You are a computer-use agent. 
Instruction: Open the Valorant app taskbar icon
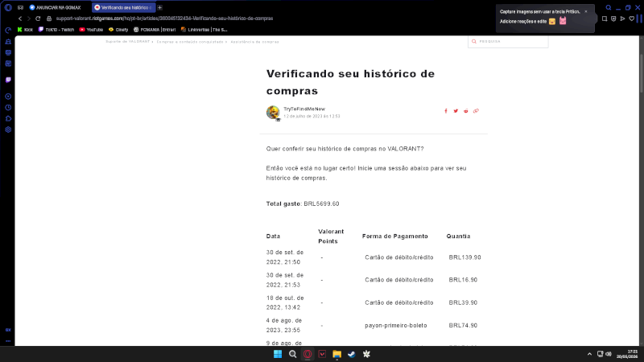tap(322, 354)
